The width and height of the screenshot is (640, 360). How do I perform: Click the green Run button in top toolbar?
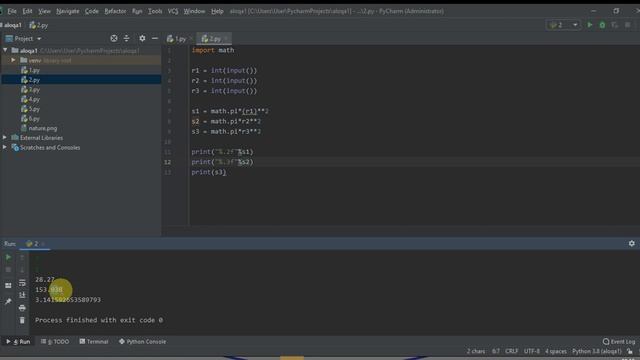point(589,25)
